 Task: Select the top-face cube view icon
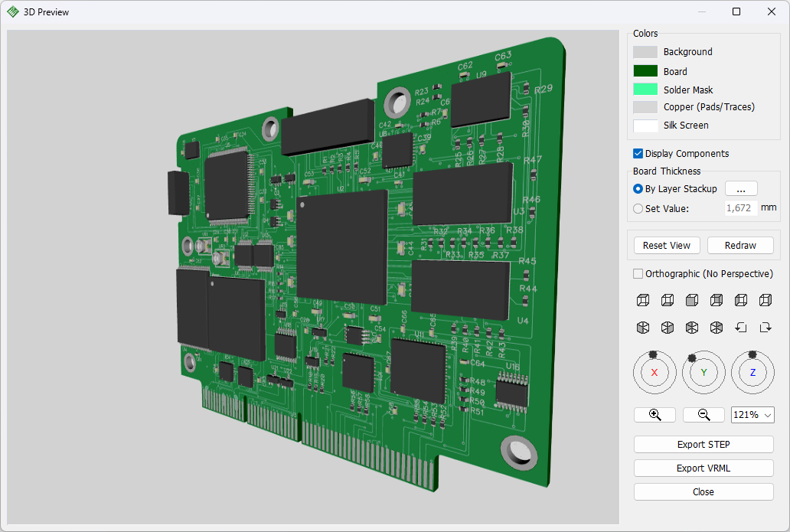tap(643, 300)
